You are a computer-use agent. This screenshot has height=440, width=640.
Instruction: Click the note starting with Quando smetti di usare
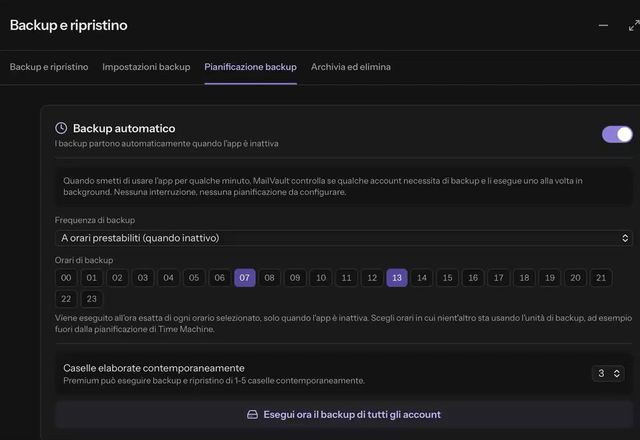point(323,186)
